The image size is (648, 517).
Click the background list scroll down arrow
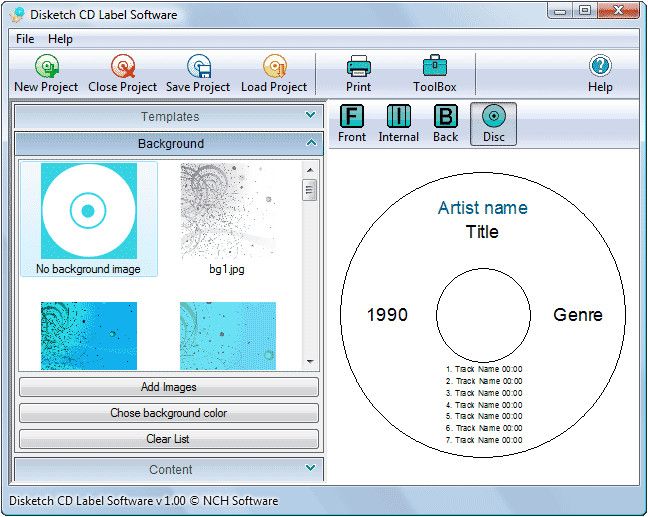pos(310,362)
